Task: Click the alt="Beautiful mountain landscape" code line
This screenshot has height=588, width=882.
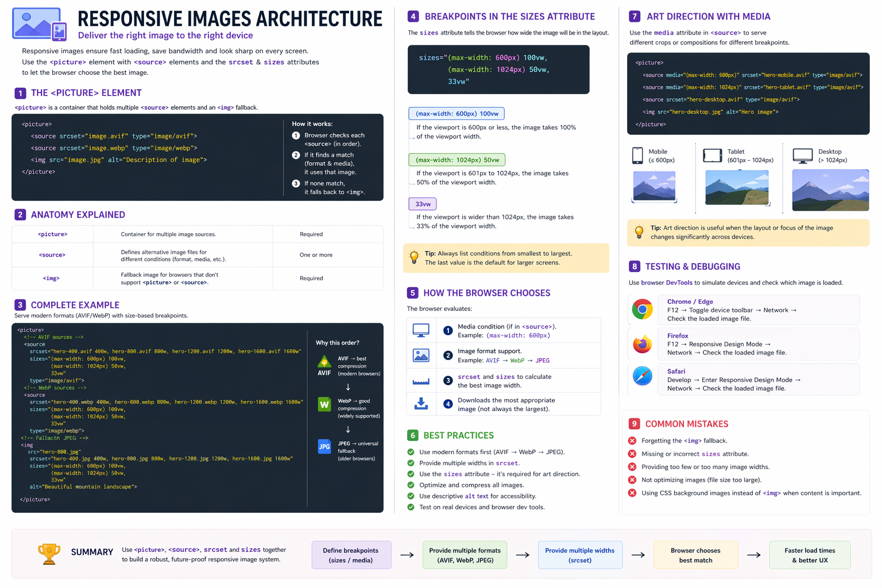Action: pos(83,487)
